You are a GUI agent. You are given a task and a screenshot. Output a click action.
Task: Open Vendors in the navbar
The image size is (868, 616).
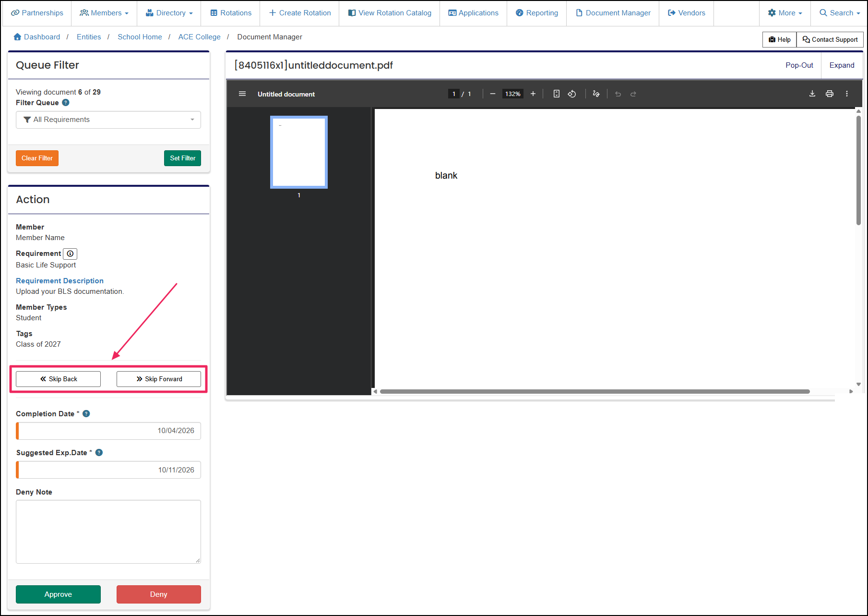687,13
